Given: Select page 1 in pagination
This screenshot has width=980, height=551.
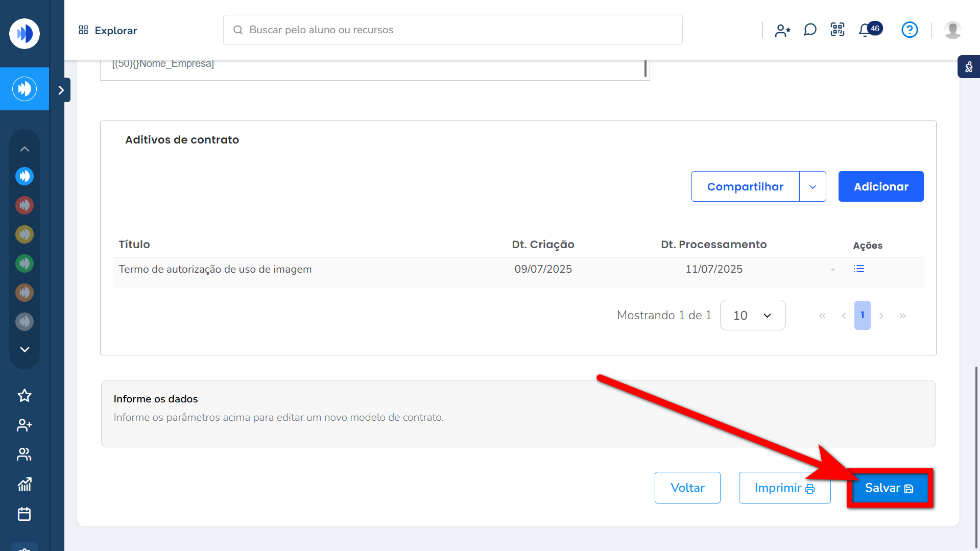Looking at the screenshot, I should click(862, 316).
